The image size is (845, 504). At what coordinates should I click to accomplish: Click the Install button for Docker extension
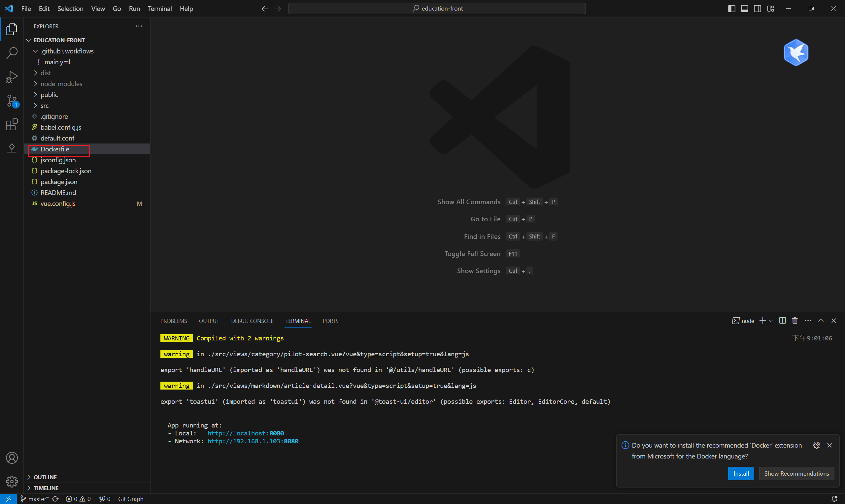click(x=741, y=473)
